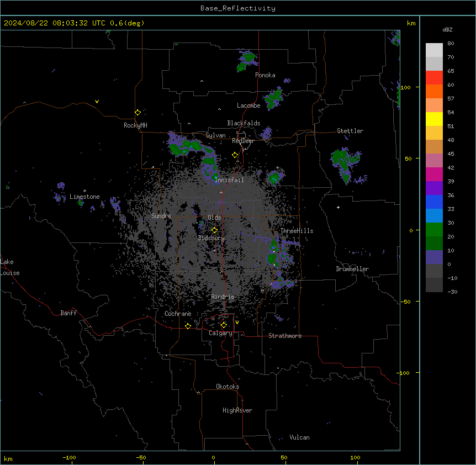The width and height of the screenshot is (476, 465).
Task: Click the dBZ legend heading
Action: coord(447,29)
